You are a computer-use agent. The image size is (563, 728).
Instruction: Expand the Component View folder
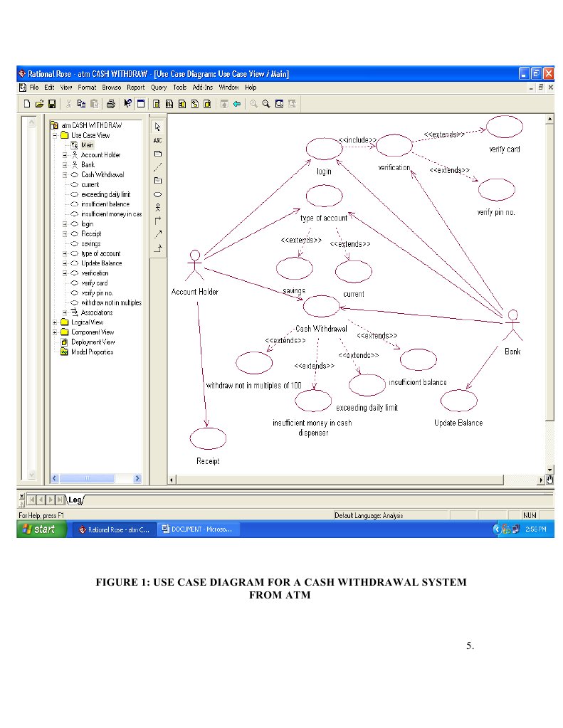point(55,332)
